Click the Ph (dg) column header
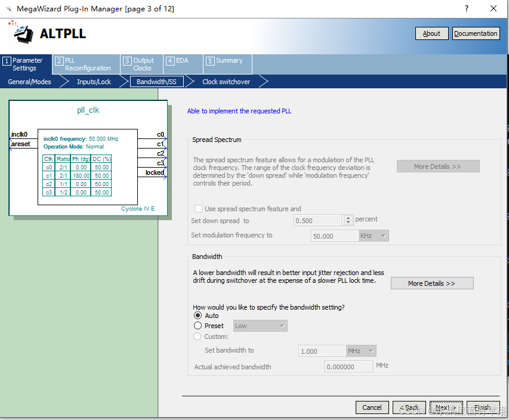The image size is (509, 420). click(x=81, y=159)
